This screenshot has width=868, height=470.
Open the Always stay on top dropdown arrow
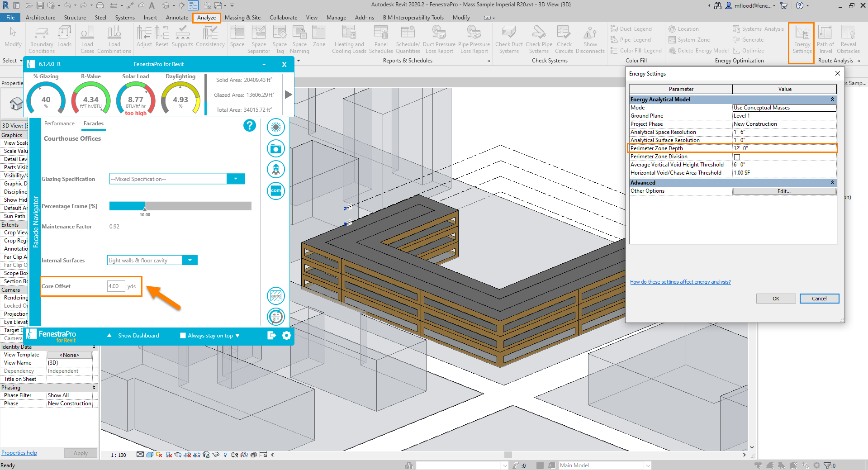pyautogui.click(x=237, y=336)
